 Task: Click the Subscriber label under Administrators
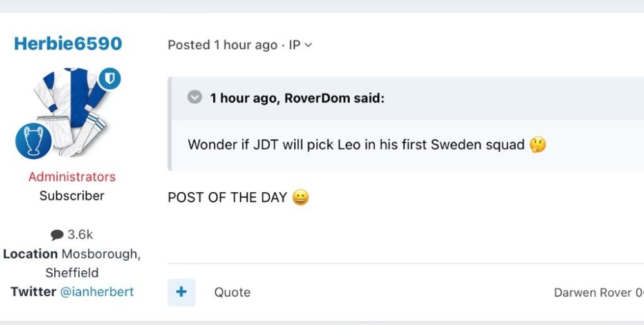click(x=71, y=195)
